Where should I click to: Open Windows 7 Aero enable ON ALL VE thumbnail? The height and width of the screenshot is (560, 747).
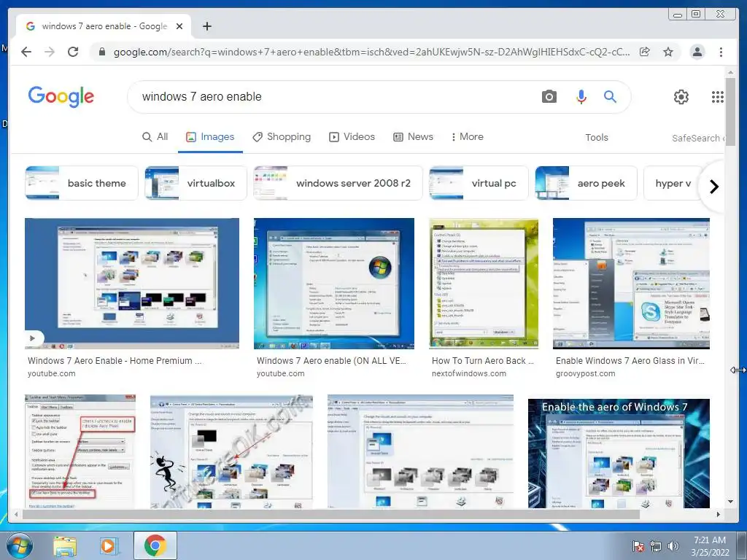click(334, 284)
